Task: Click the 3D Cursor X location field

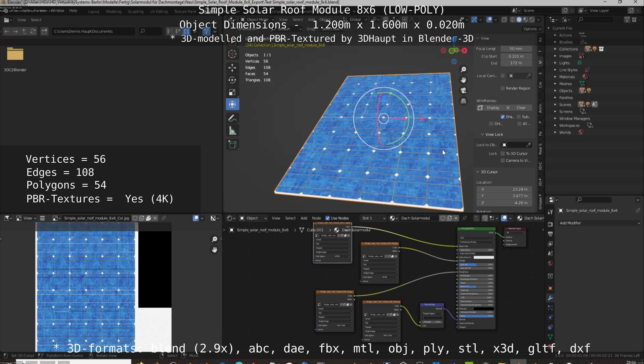Action: (504, 189)
